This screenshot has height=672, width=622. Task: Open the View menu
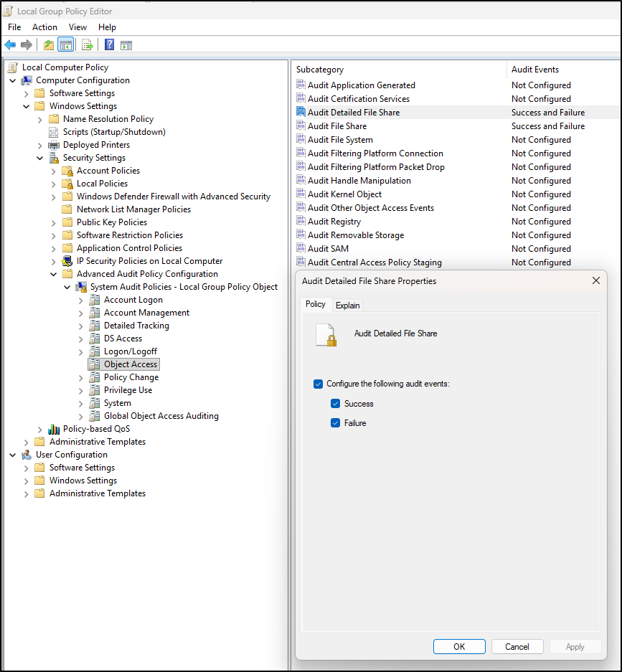(77, 27)
